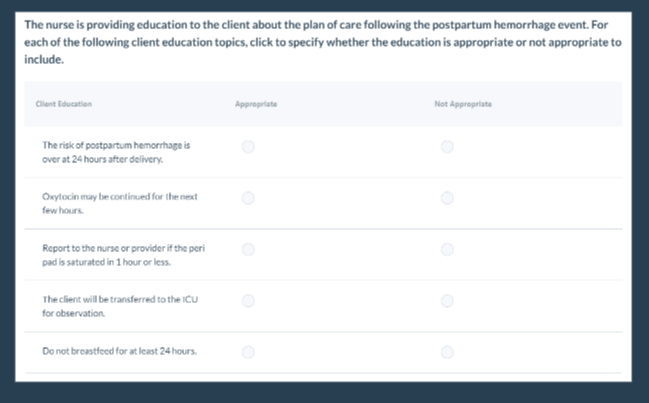This screenshot has height=403, width=649.
Task: Click the text about risk of postpartum hemorrhage
Action: click(116, 152)
